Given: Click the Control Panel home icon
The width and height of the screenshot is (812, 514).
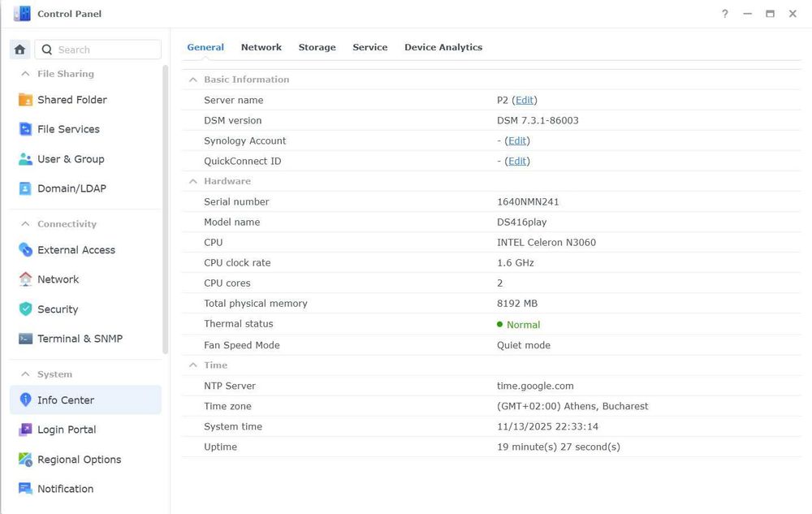Looking at the screenshot, I should 19,50.
